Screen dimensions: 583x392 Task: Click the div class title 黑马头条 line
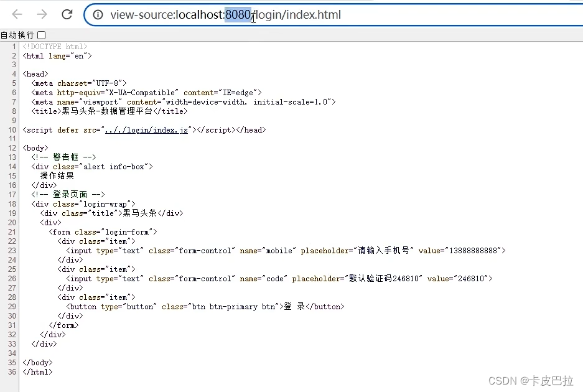[111, 213]
